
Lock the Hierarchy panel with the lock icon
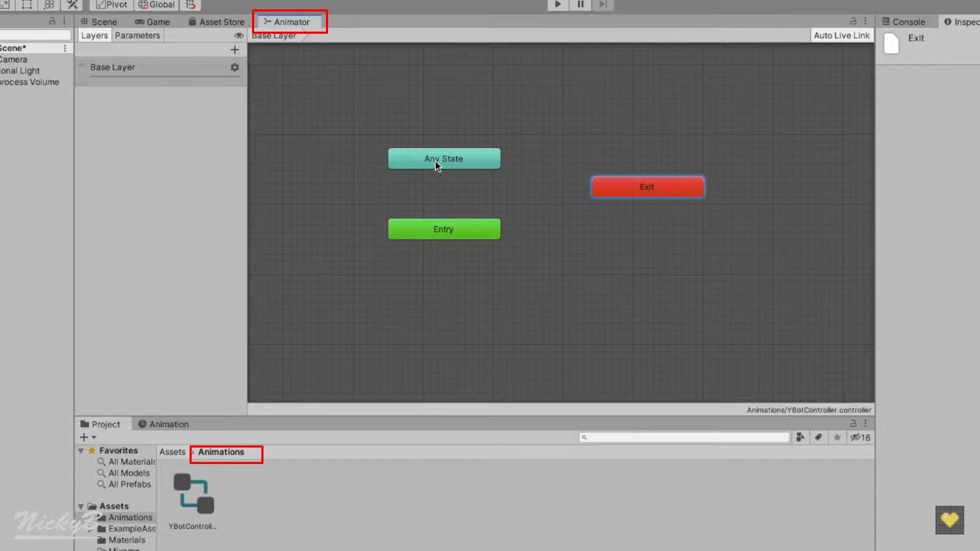tap(52, 22)
